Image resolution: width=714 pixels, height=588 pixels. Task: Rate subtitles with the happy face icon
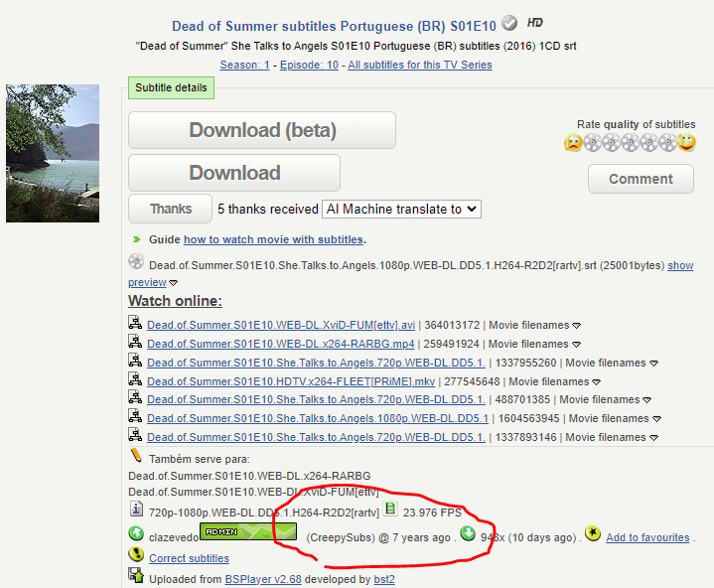pos(686,143)
